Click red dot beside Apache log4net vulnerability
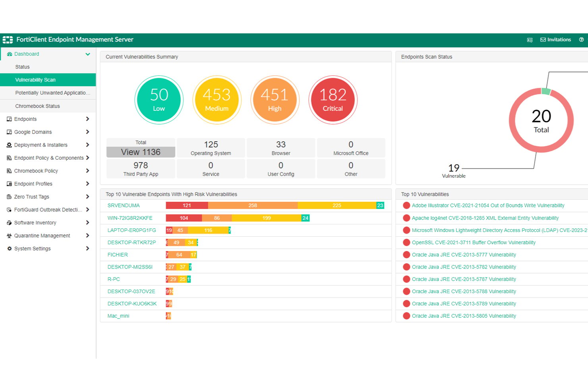The height and width of the screenshot is (392, 588). pos(406,218)
